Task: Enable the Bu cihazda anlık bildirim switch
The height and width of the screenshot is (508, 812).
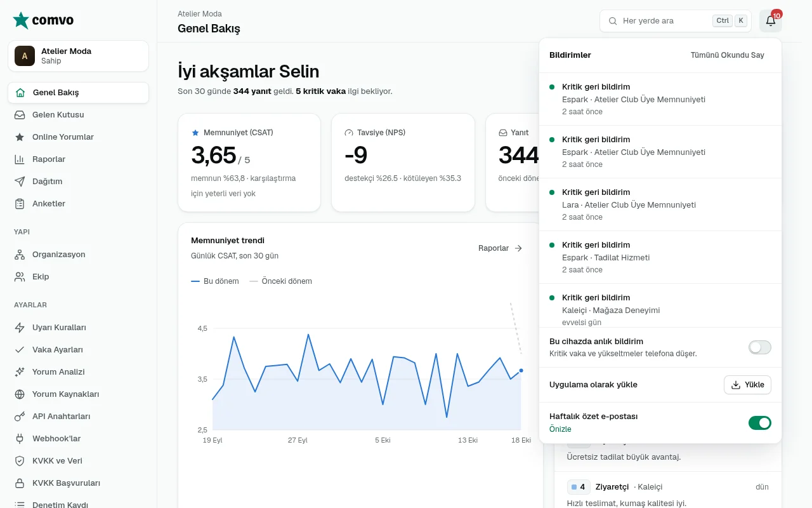Action: pyautogui.click(x=760, y=347)
